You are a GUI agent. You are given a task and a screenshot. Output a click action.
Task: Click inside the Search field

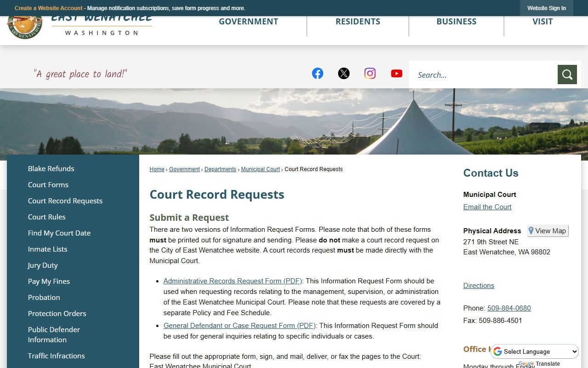(x=483, y=75)
